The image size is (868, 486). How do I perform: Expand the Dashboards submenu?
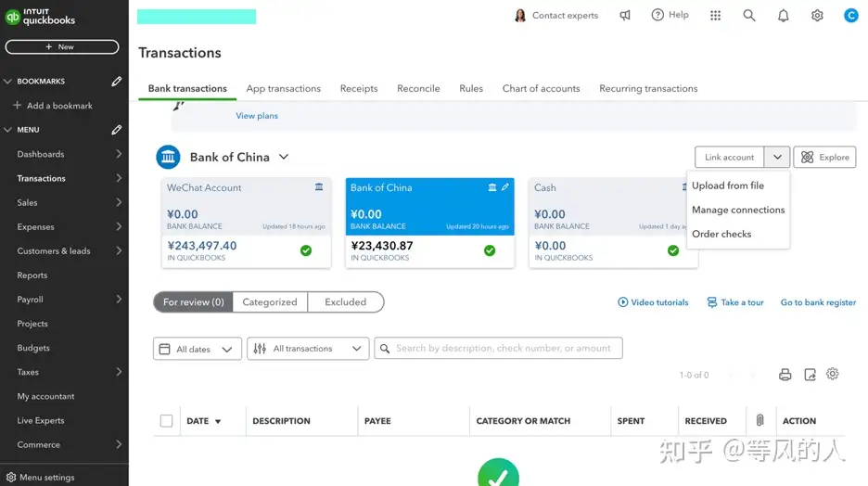pyautogui.click(x=119, y=154)
